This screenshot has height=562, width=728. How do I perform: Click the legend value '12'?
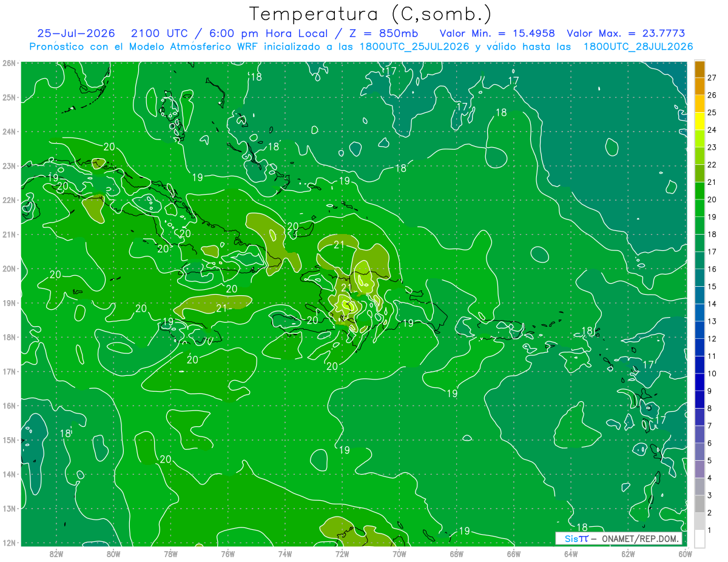point(712,339)
